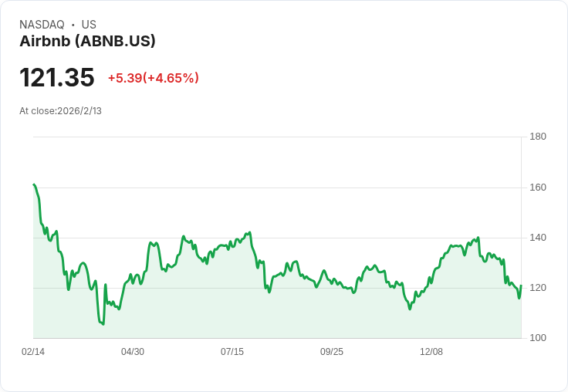The width and height of the screenshot is (568, 392).
Task: Click the 12/08 x-axis date
Action: (x=431, y=352)
